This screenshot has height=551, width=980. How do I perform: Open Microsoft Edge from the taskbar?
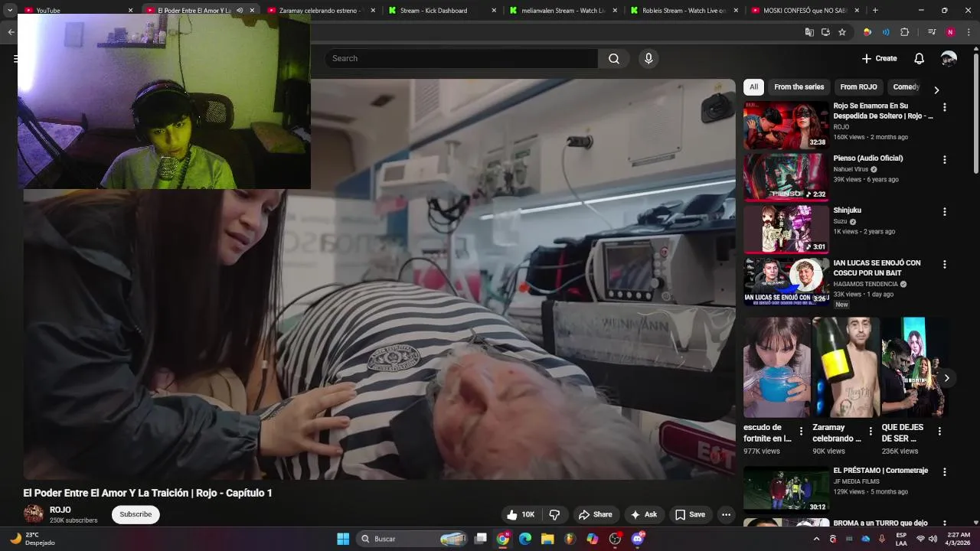tap(525, 539)
